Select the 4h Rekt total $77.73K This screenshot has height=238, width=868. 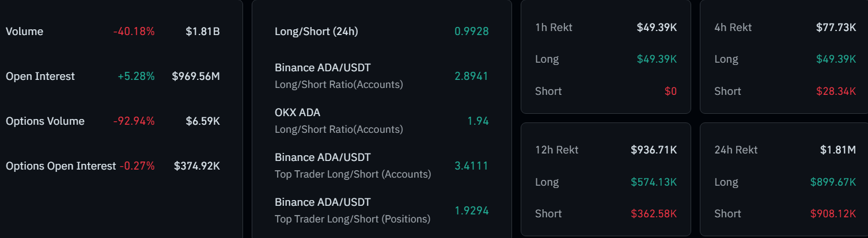(x=836, y=27)
